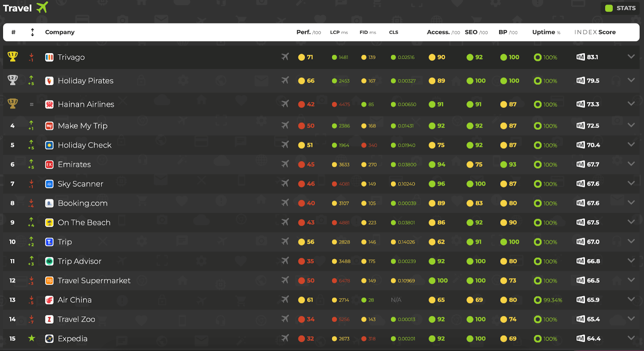
Task: Open the Holiday Pirates company name
Action: pyautogui.click(x=85, y=81)
